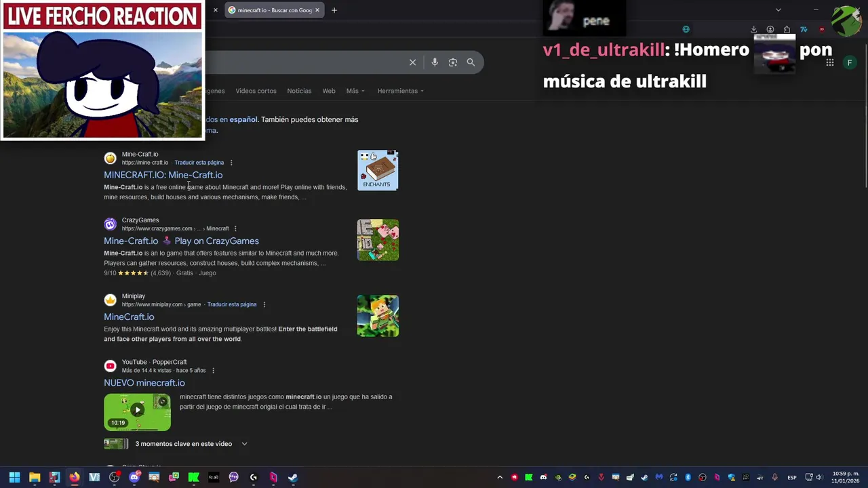Expand the 3 momentos clave chevron

pyautogui.click(x=244, y=444)
